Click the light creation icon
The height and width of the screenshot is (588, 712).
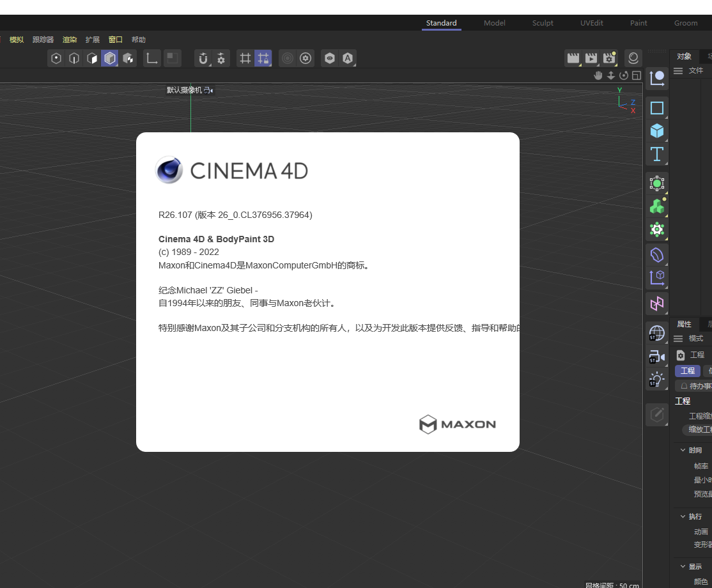(x=656, y=378)
